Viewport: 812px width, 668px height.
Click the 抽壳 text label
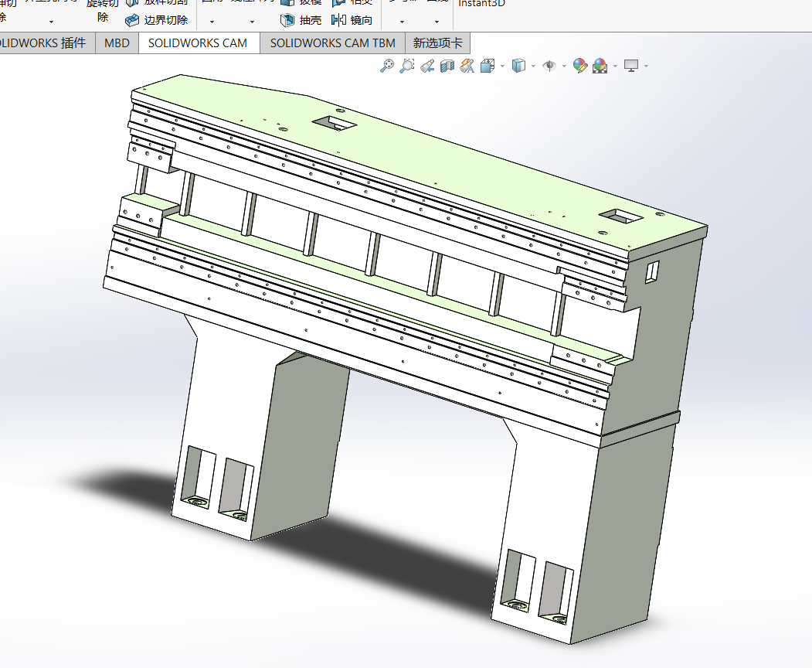310,20
